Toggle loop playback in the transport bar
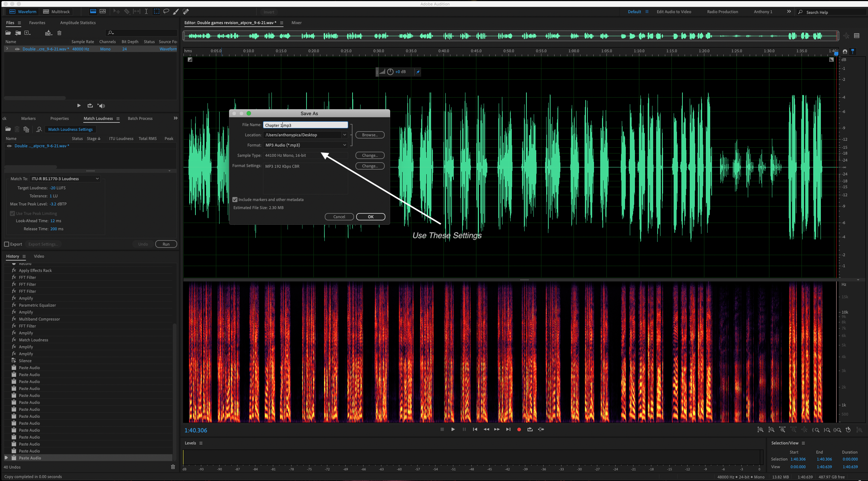Image resolution: width=868 pixels, height=481 pixels. tap(530, 429)
